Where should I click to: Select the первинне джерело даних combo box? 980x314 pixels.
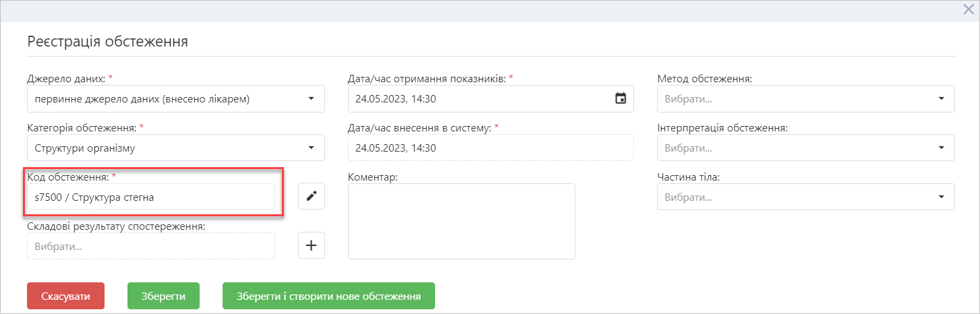(176, 98)
